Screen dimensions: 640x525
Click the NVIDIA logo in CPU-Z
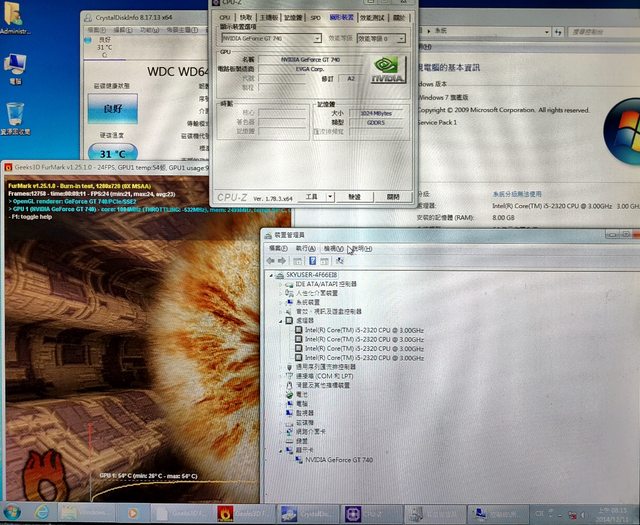[x=387, y=68]
